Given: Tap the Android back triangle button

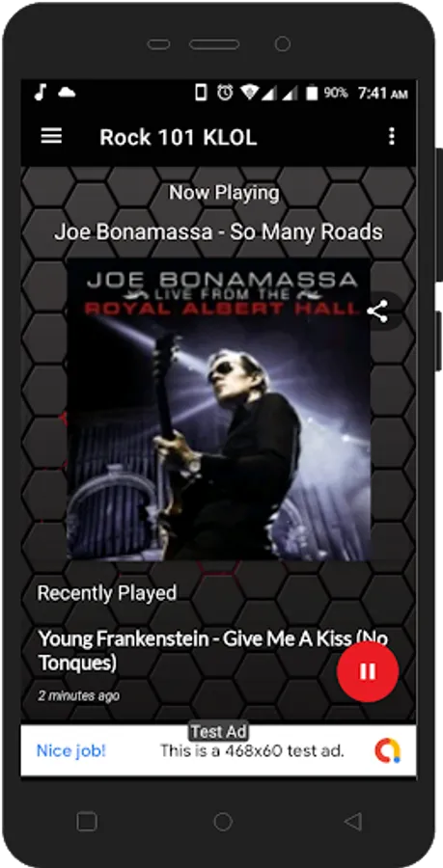Looking at the screenshot, I should coord(352,822).
